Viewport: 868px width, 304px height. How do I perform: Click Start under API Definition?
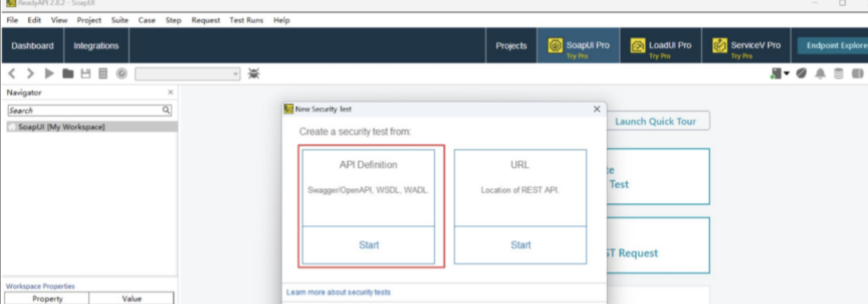pyautogui.click(x=369, y=245)
